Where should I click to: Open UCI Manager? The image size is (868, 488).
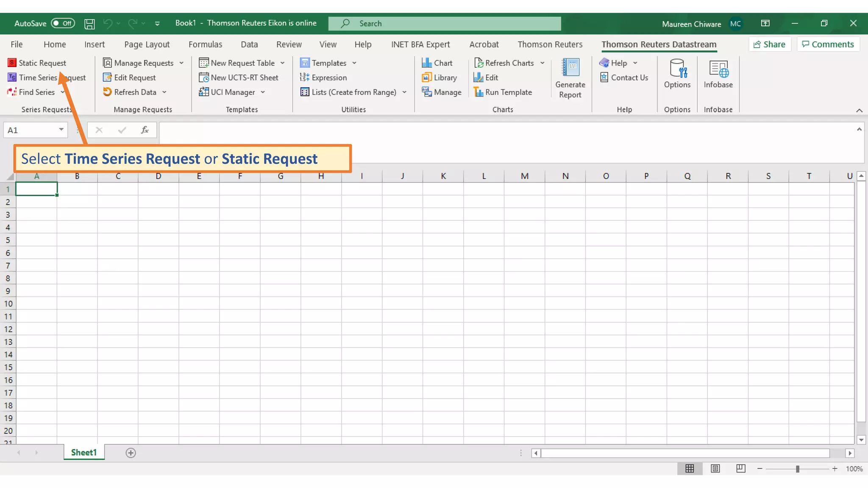227,92
